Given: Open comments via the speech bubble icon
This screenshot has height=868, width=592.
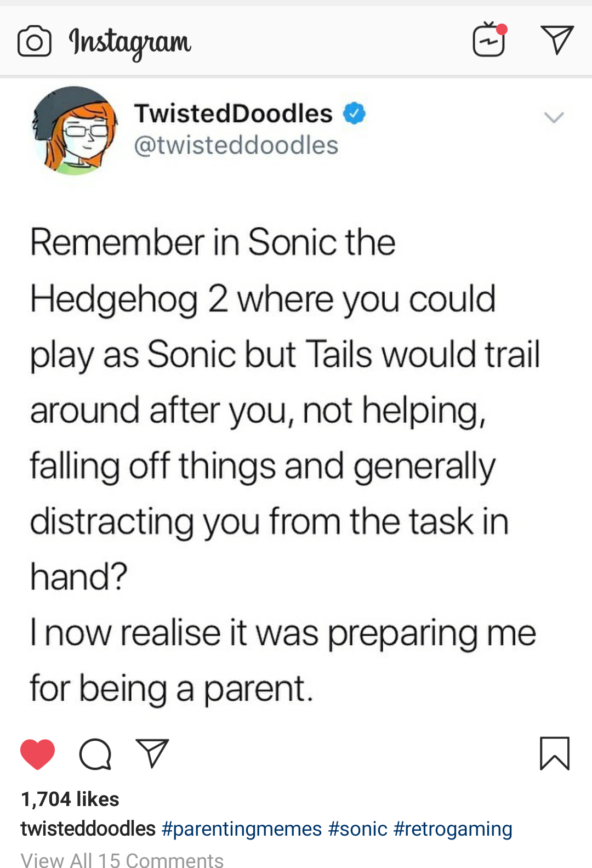Looking at the screenshot, I should coord(95,754).
